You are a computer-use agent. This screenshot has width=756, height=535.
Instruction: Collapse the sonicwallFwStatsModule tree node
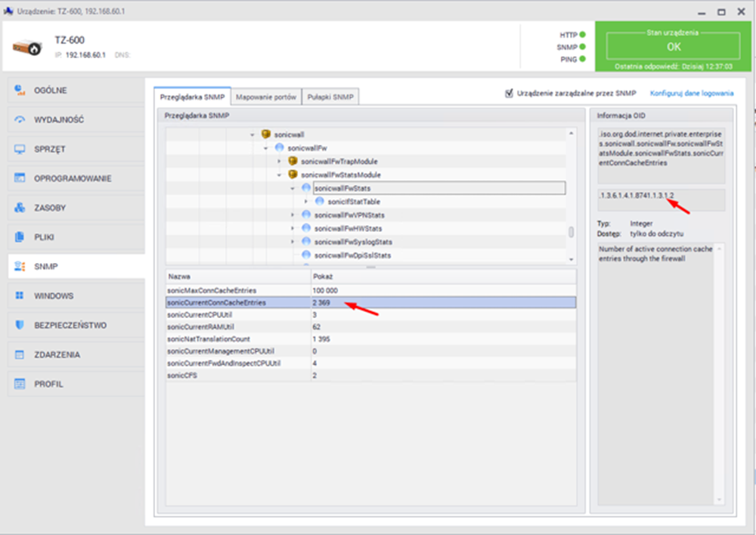[279, 175]
